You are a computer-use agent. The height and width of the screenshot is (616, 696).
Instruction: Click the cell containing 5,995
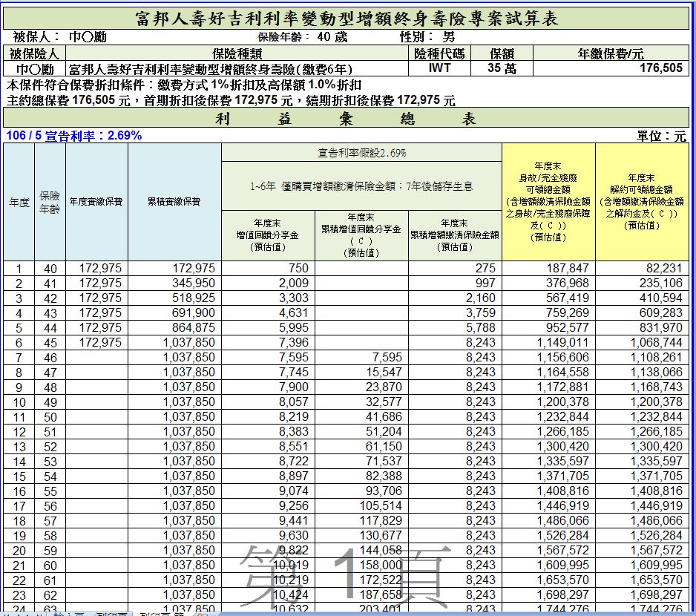click(268, 328)
